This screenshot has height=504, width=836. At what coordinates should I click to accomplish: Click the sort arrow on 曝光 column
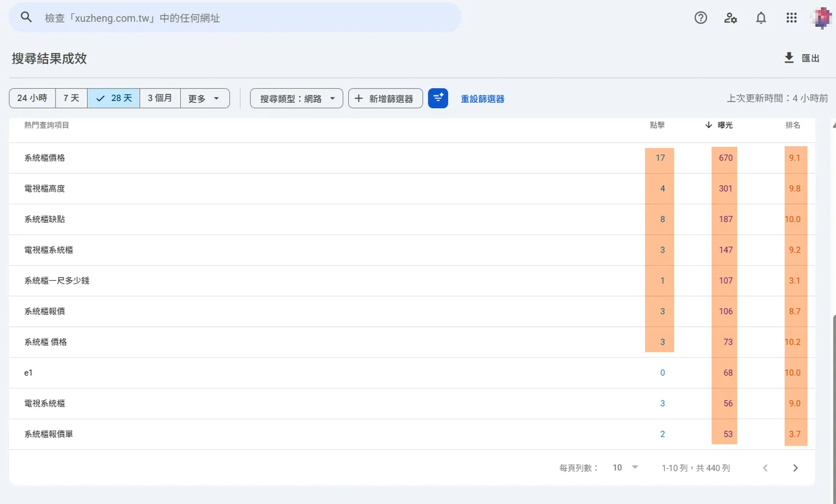(709, 125)
